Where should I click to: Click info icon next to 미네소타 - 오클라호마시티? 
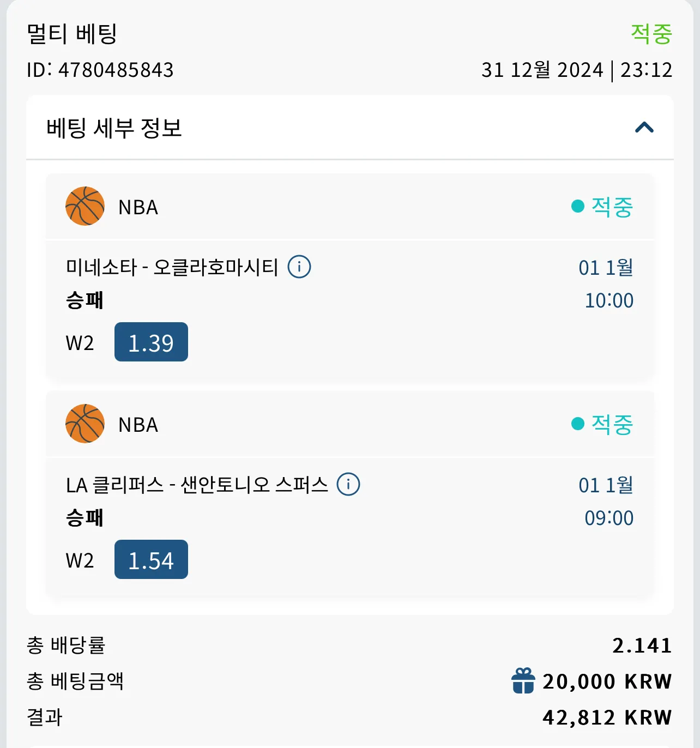299,267
